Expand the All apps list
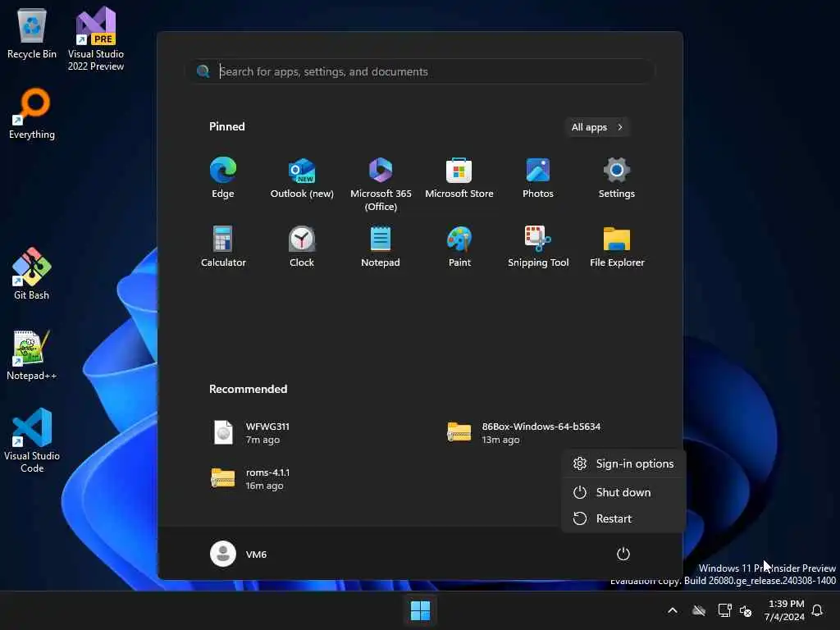Viewport: 840px width, 630px height. point(597,127)
